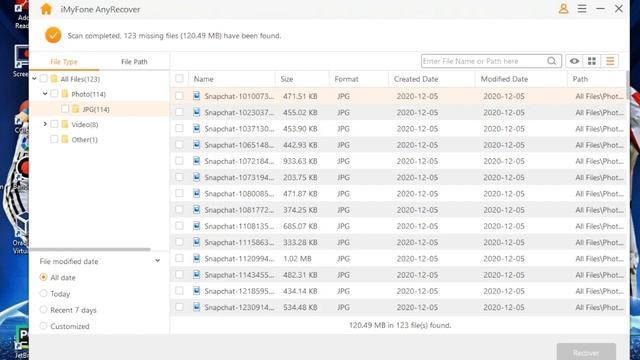Screen dimensions: 640x360
Task: Click the 1.02 MB size cell
Action: (297, 258)
